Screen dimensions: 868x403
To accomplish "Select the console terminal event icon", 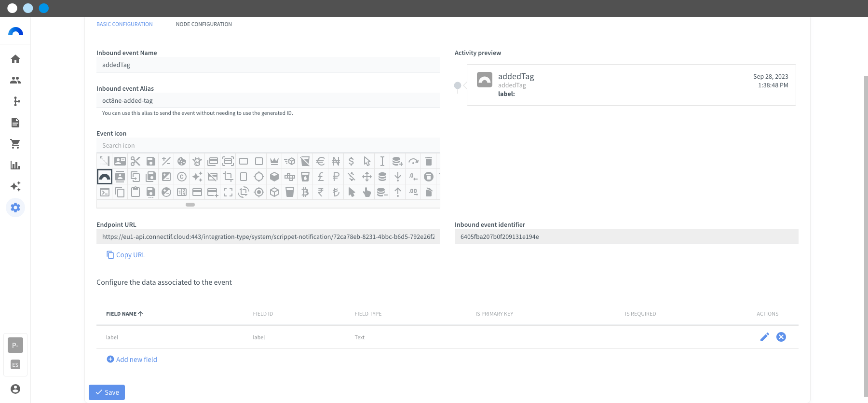I will [105, 192].
